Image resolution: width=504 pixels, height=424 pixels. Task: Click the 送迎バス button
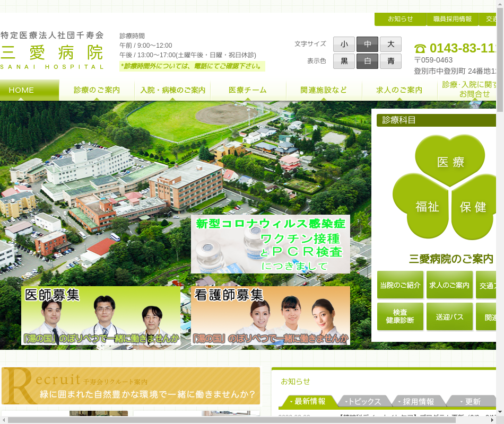point(450,317)
